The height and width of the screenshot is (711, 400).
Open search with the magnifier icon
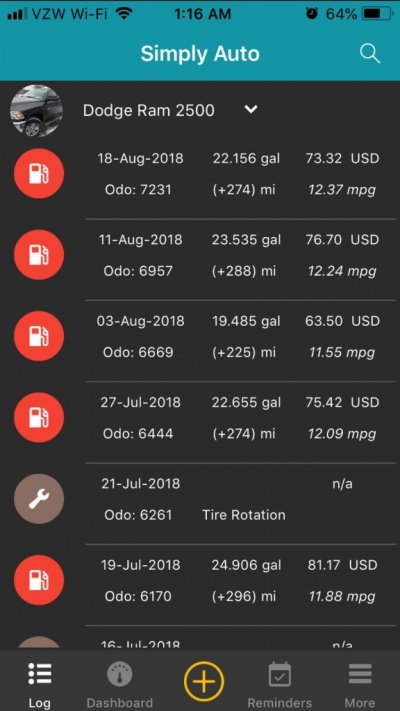click(x=370, y=54)
